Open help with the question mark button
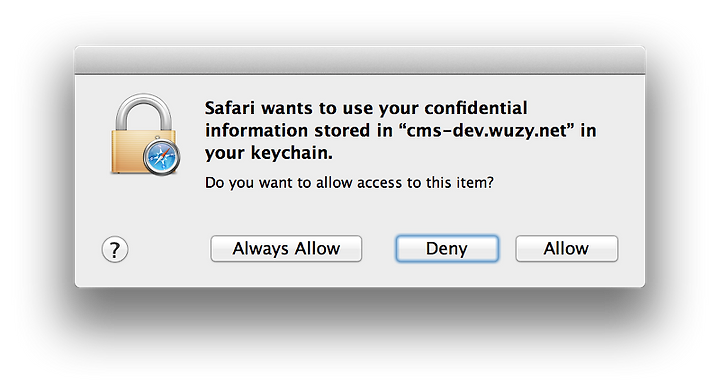720x391 pixels. pyautogui.click(x=115, y=249)
